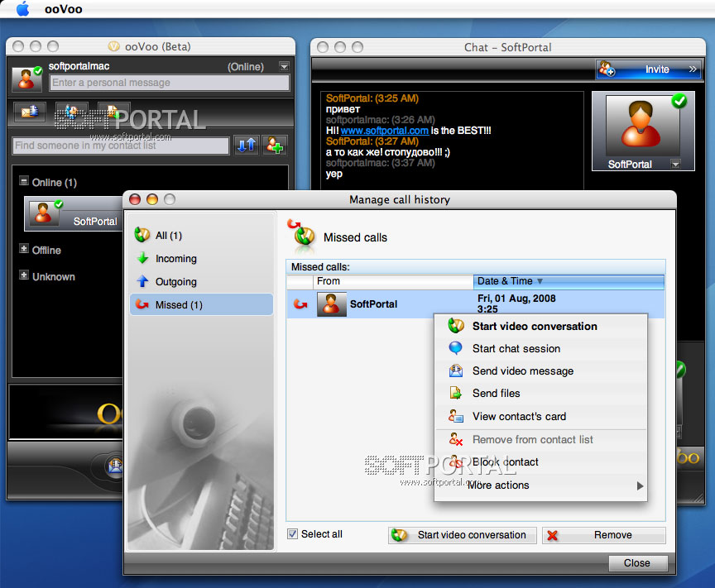Click SoftPortal avatar thumbnail in chat window
Image resolution: width=715 pixels, height=588 pixels.
(x=642, y=125)
